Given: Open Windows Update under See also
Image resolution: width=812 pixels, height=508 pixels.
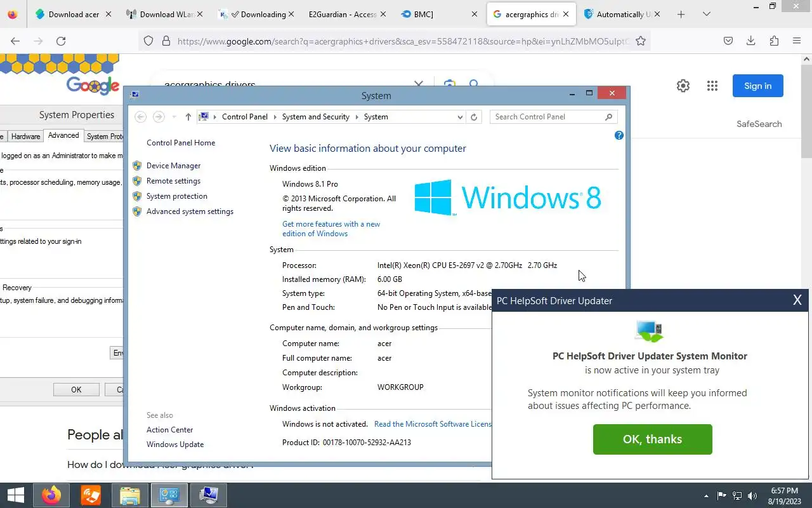Looking at the screenshot, I should 175,444.
